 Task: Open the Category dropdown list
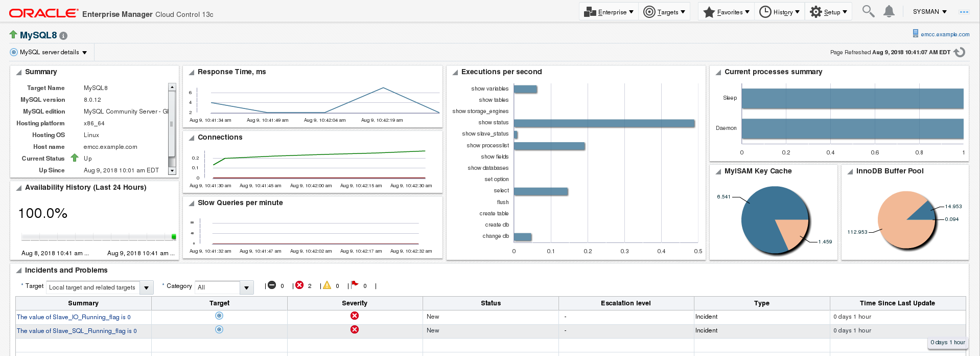pos(246,287)
